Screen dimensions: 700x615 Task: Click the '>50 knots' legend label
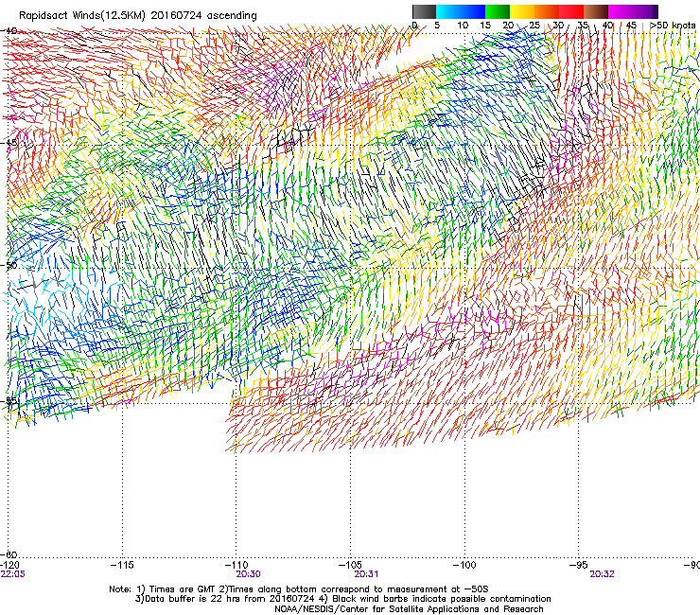coord(673,26)
